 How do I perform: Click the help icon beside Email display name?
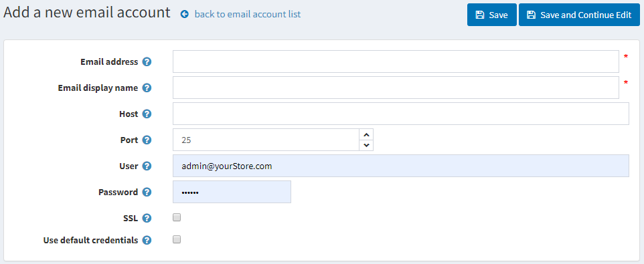[x=147, y=88]
